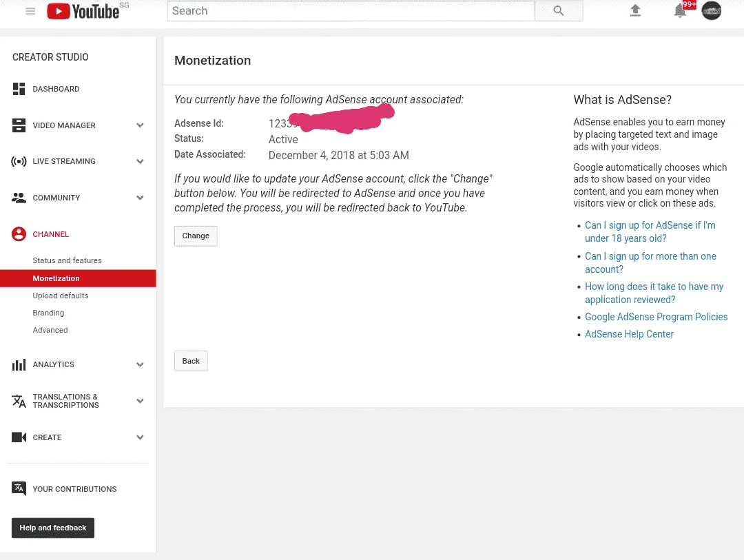Click Help and feedback button
The width and height of the screenshot is (744, 560).
coord(53,528)
